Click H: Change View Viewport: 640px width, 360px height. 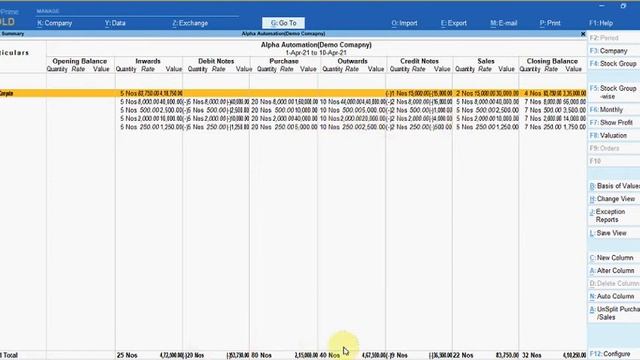click(613, 199)
